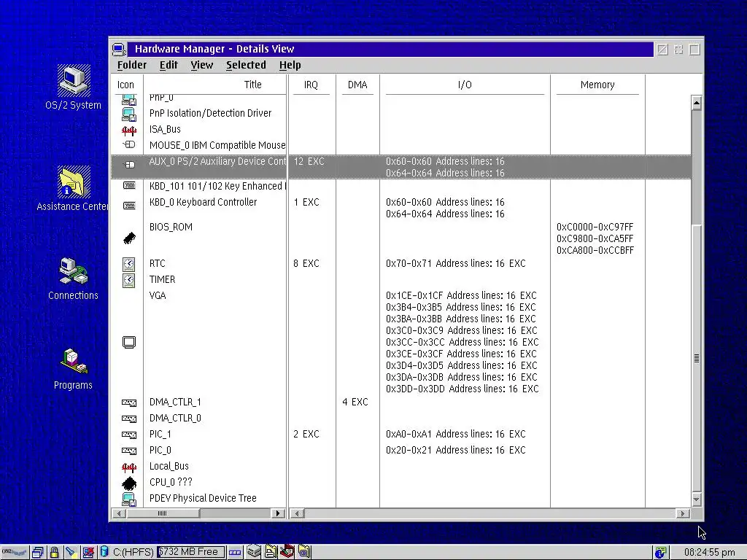The width and height of the screenshot is (747, 560).
Task: Open the Help menu
Action: (x=290, y=65)
